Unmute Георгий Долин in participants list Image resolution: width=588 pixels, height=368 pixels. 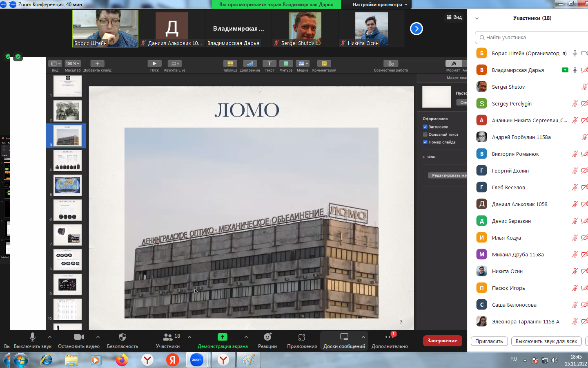pyautogui.click(x=575, y=171)
